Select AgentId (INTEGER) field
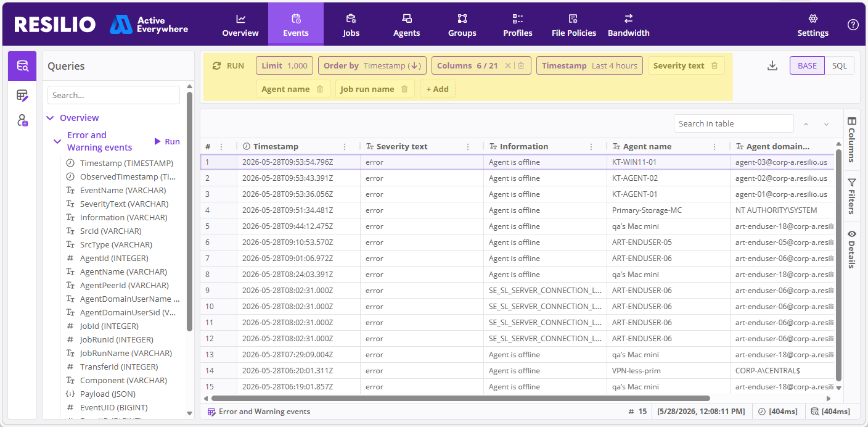Viewport: 868px width, 427px height. coord(114,258)
